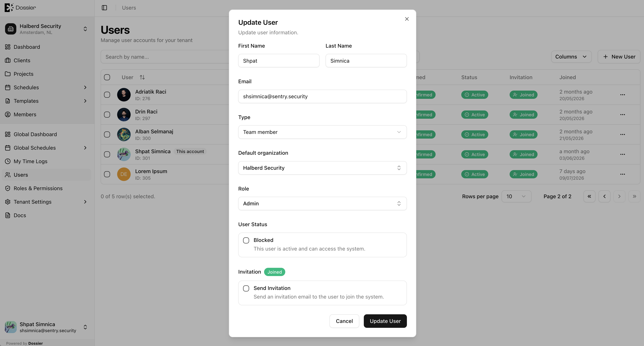Go to Projects in the sidebar
Screen dimensions: 644x346
tap(23, 74)
